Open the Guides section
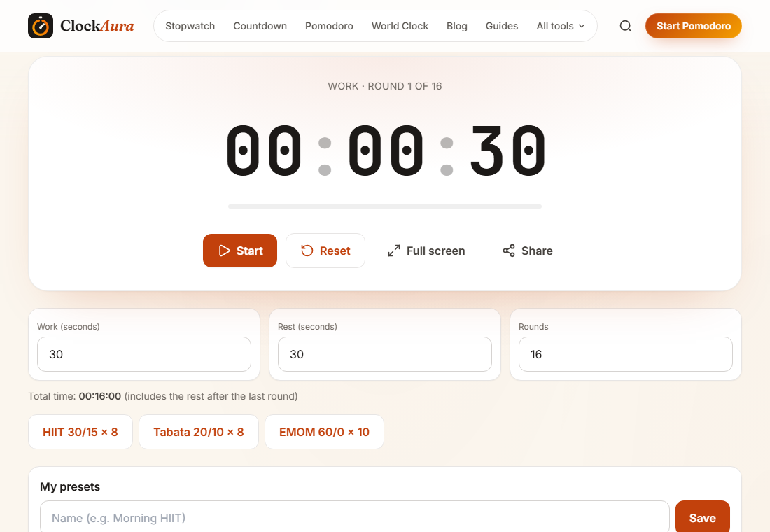770x532 pixels. pyautogui.click(x=501, y=26)
